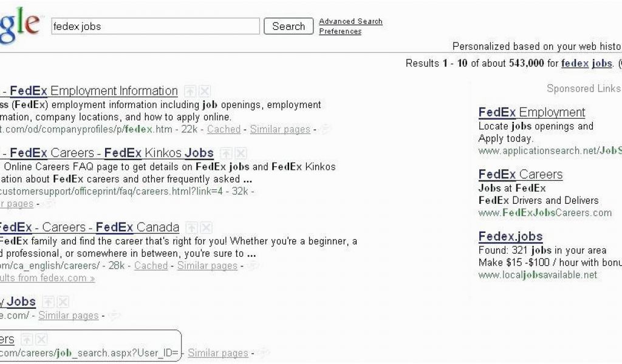
Task: Remove the FedEx Kinkos Jobs result
Action: 241,153
